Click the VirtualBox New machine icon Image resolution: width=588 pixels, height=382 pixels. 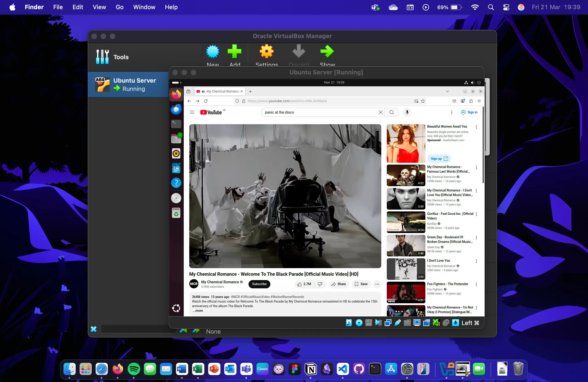coord(212,51)
